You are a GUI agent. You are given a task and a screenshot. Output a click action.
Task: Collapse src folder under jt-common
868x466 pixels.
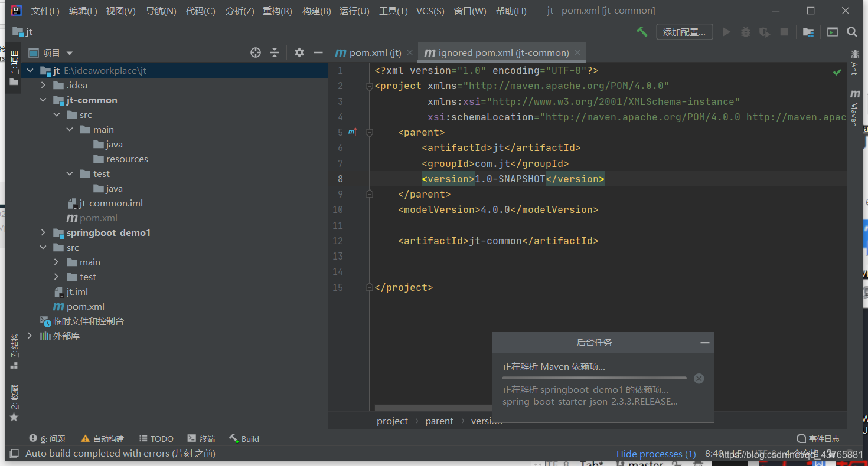point(57,115)
